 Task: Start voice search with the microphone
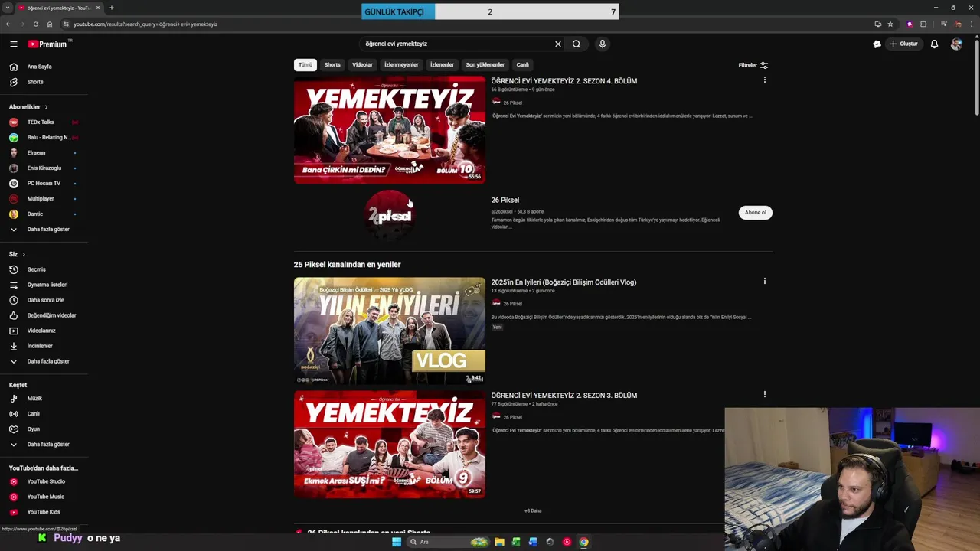point(603,44)
